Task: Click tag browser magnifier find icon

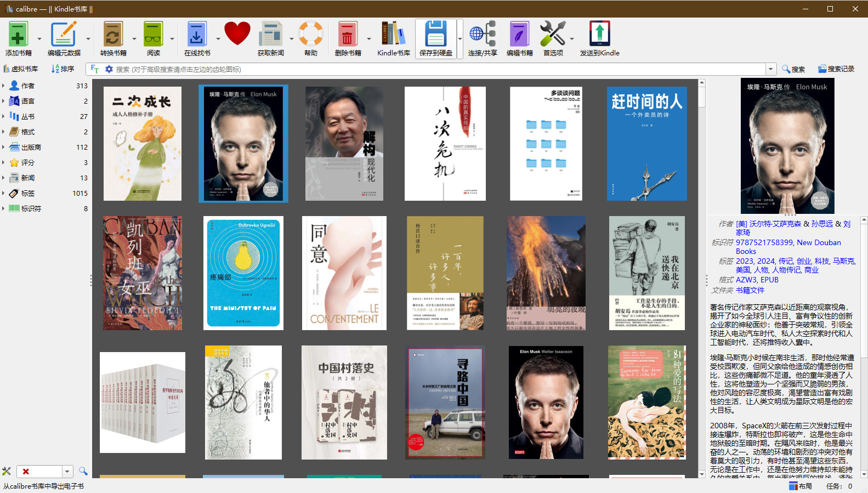Action: point(83,471)
